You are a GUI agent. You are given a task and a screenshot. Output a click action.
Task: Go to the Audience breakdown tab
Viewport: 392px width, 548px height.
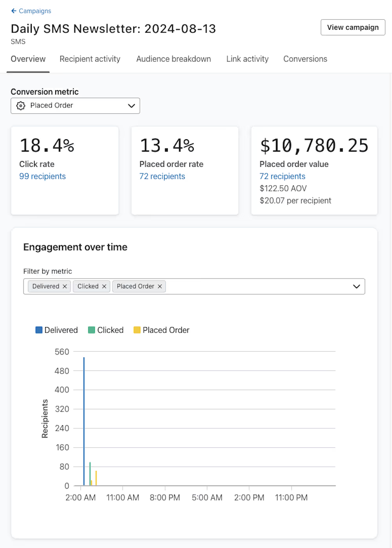point(173,59)
